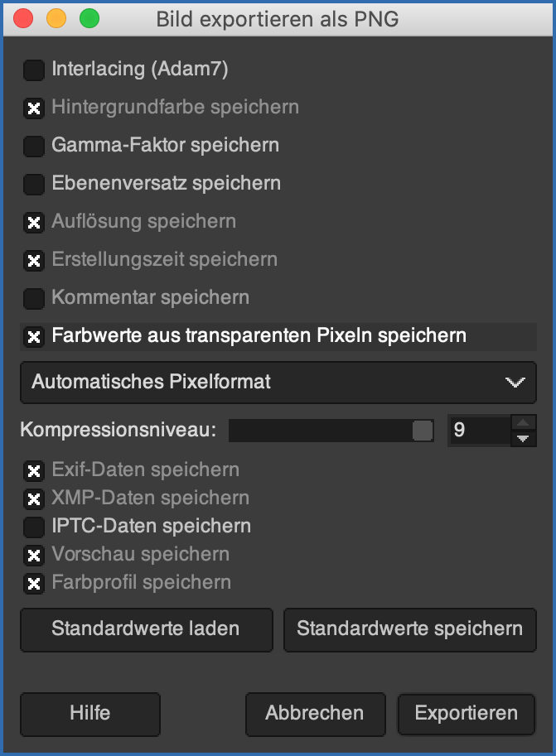Open the Automatisches Pixelformat dropdown
This screenshot has width=556, height=756.
(278, 383)
